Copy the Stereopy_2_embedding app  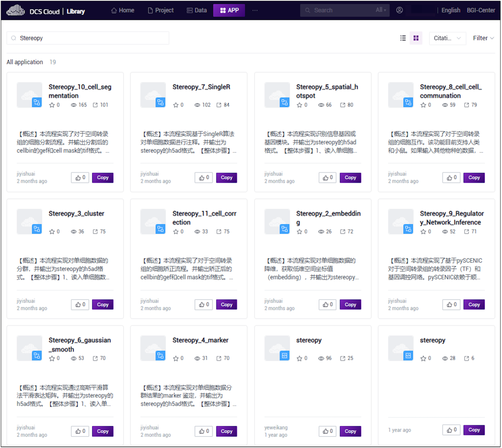click(x=350, y=305)
